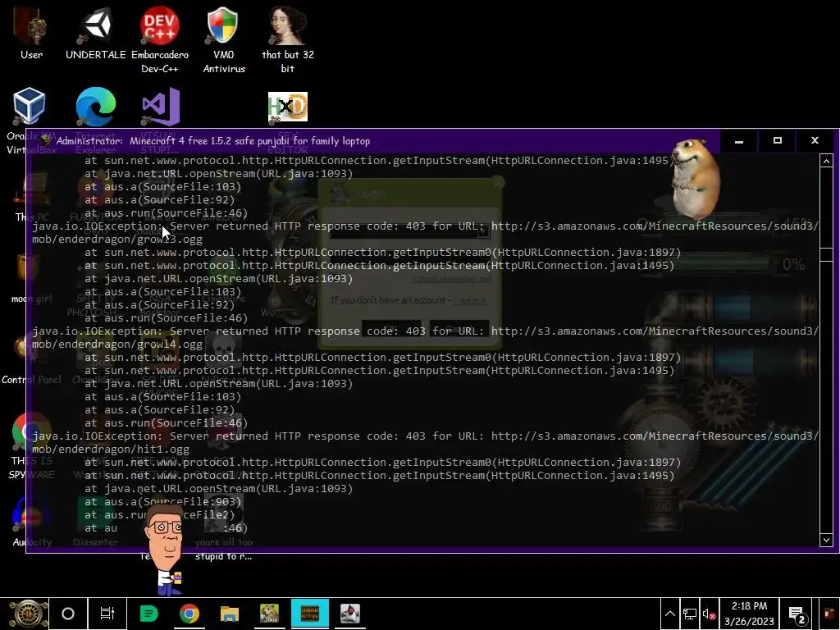This screenshot has width=840, height=630.
Task: Click the line 'mob/enderdragon/growl3.ogg'
Action: coord(117,239)
